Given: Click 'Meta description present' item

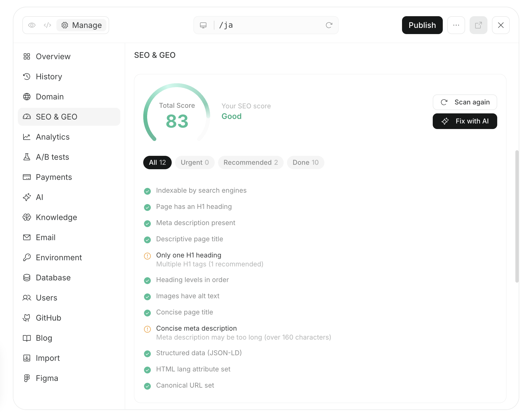Looking at the screenshot, I should click(196, 223).
